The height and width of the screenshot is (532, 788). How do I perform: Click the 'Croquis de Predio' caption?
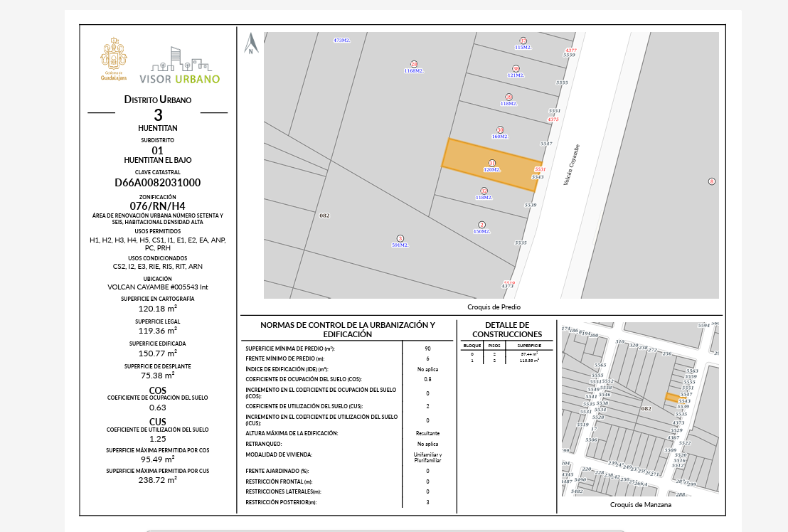pyautogui.click(x=494, y=307)
